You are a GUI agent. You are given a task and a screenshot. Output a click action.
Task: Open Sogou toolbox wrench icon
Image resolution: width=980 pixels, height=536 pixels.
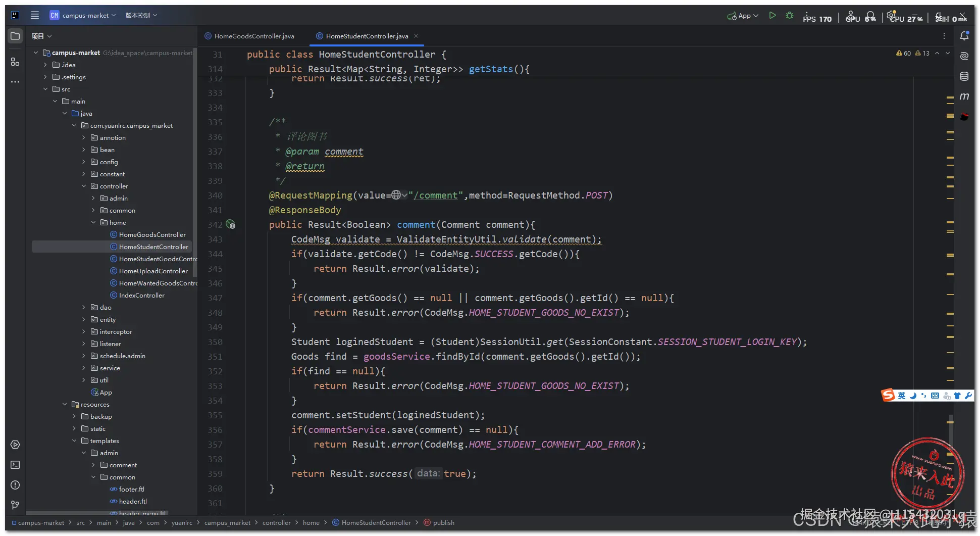point(968,396)
